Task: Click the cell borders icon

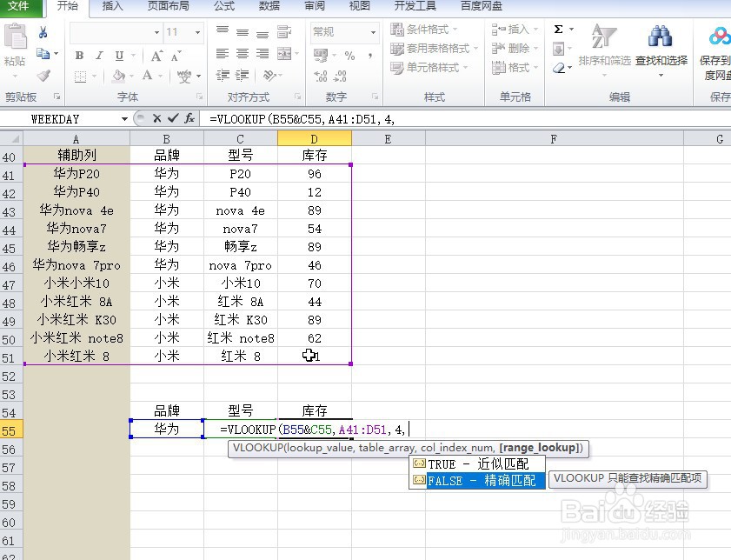Action: click(80, 76)
